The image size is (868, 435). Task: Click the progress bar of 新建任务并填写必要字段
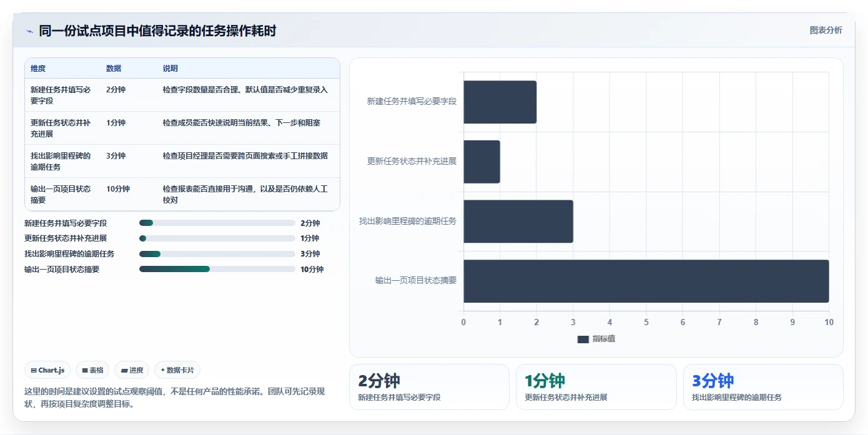(x=217, y=223)
